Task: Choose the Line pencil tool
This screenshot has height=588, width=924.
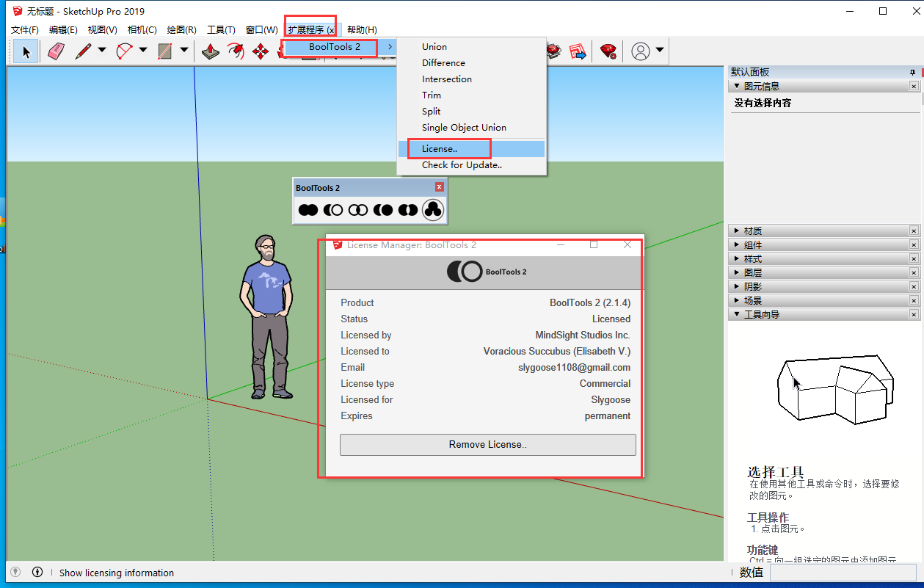Action: 83,51
